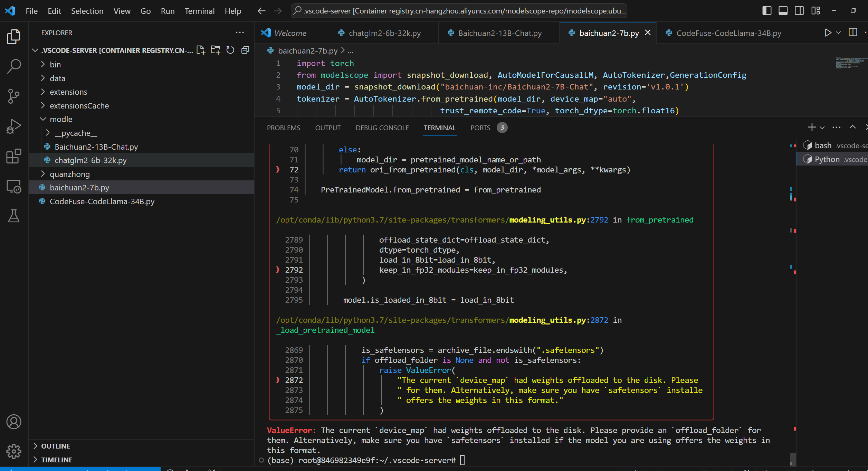868x471 pixels.
Task: Show the OUTPUT panel
Action: 328,128
